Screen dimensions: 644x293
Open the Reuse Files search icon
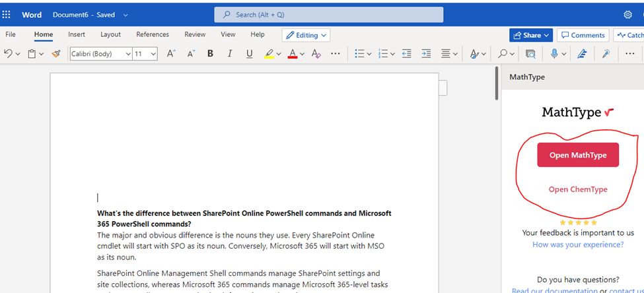click(x=530, y=53)
